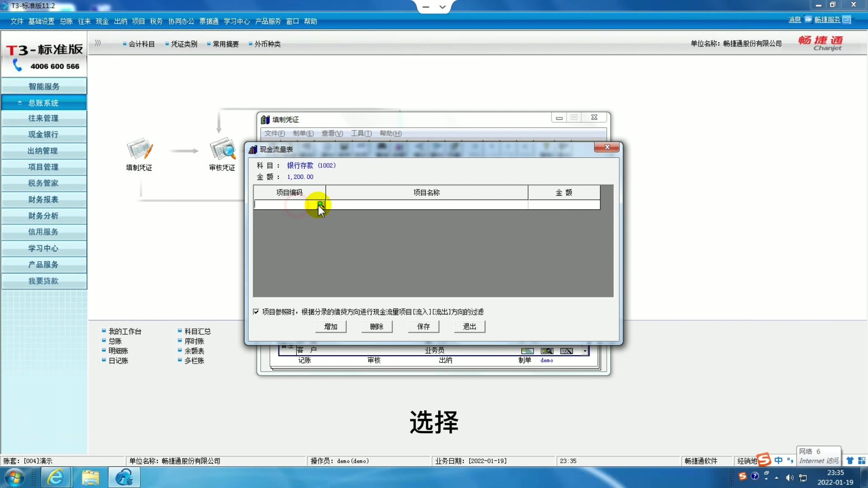Collapse the 总账系统 sidebar module
This screenshot has height=488, width=868.
point(44,103)
